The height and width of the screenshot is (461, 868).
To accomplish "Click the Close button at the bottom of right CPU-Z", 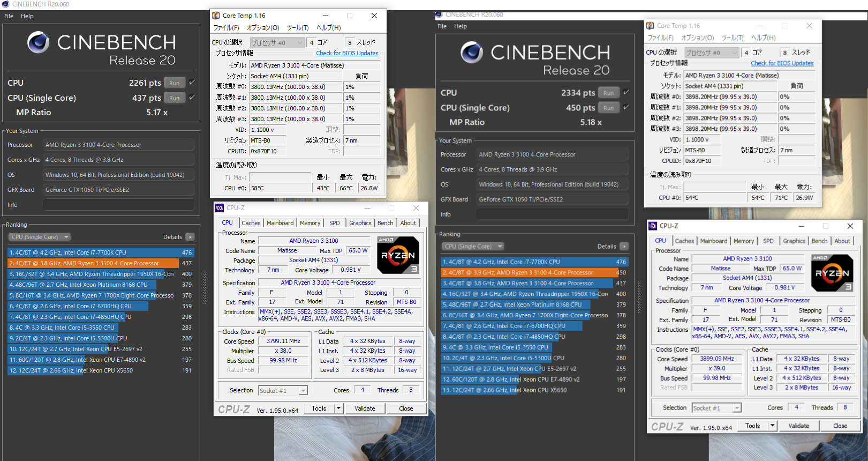I will pos(840,426).
